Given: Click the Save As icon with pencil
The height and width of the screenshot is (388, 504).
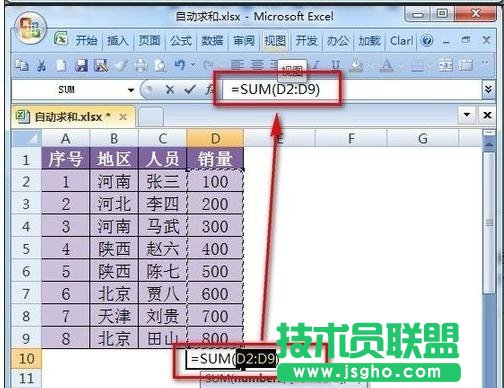Looking at the screenshot, I should pos(101,65).
